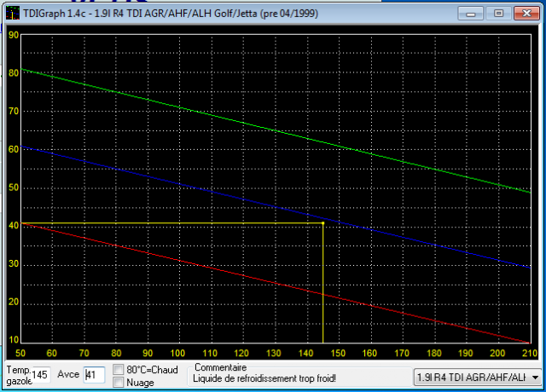
Task: Click the coolant too cold comment text
Action: (x=264, y=378)
